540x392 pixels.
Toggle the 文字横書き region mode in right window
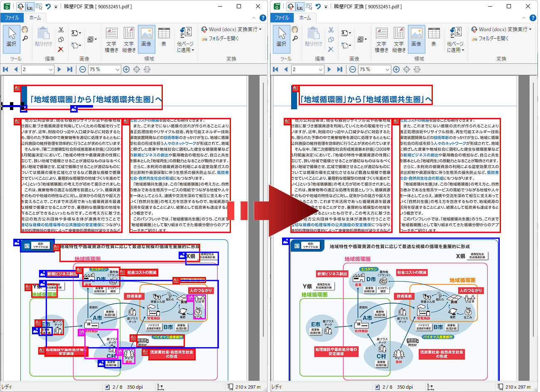pyautogui.click(x=381, y=39)
